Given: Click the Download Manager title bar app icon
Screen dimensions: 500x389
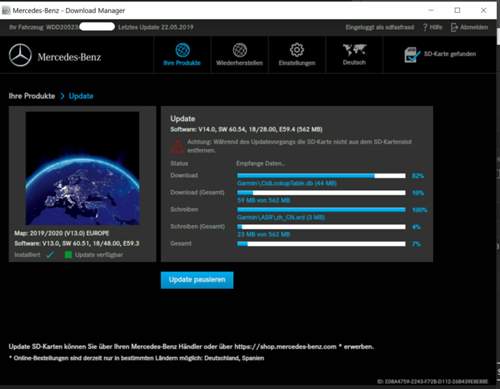Looking at the screenshot, I should click(6, 10).
